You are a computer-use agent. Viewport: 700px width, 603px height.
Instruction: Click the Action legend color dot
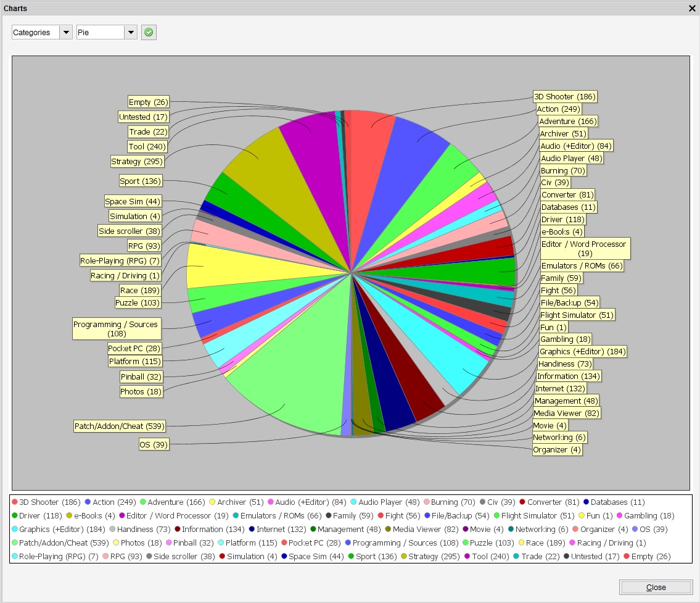click(88, 502)
